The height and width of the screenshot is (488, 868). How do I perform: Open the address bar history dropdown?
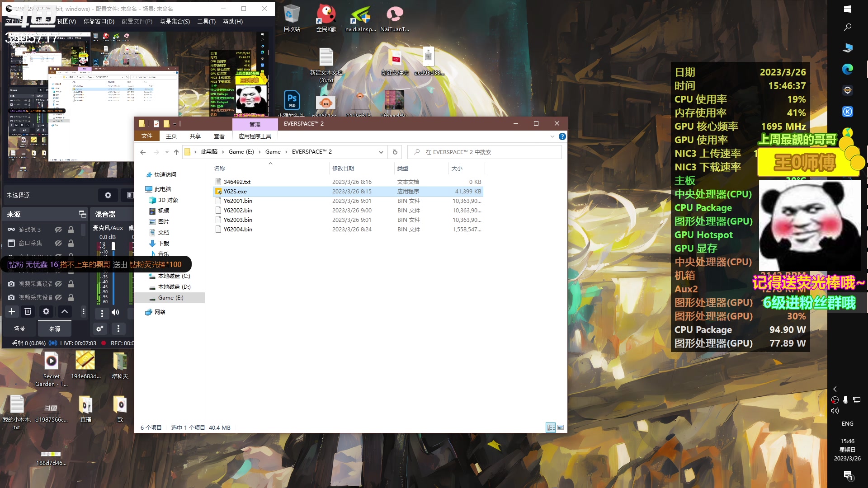(x=381, y=152)
